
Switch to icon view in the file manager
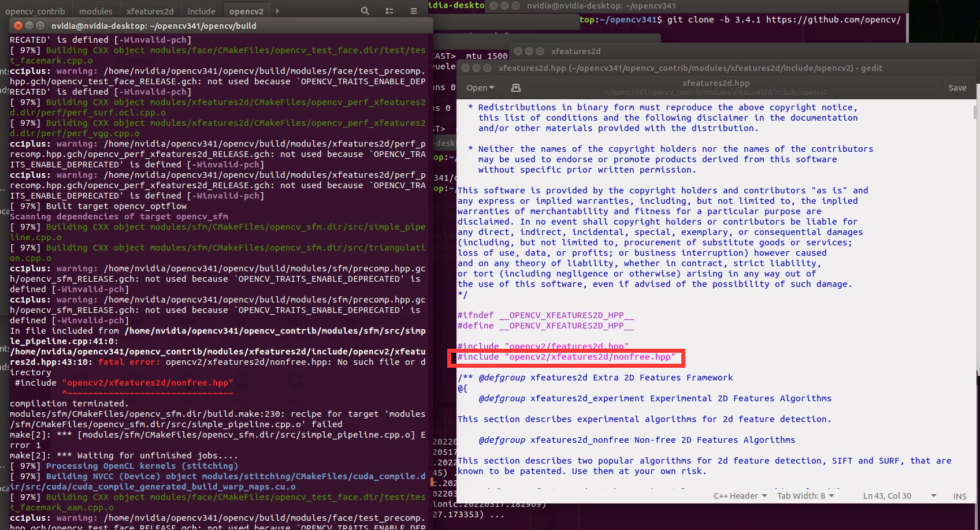click(x=389, y=10)
